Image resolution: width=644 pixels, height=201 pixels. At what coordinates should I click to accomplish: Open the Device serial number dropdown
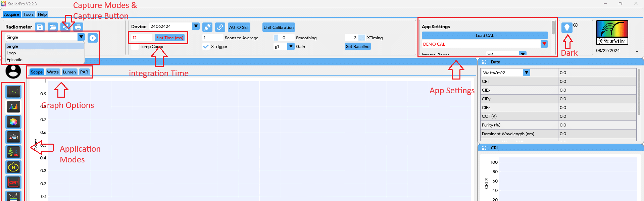pos(196,26)
